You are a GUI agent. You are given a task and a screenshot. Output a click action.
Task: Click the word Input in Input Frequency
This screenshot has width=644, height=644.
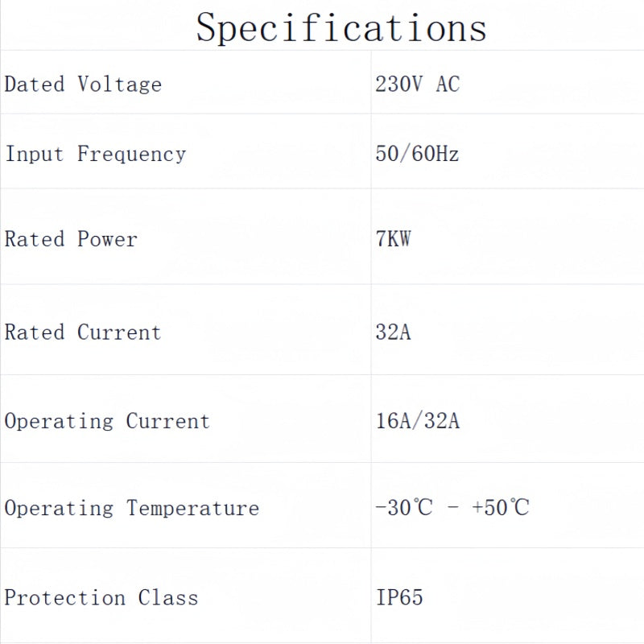(x=34, y=154)
